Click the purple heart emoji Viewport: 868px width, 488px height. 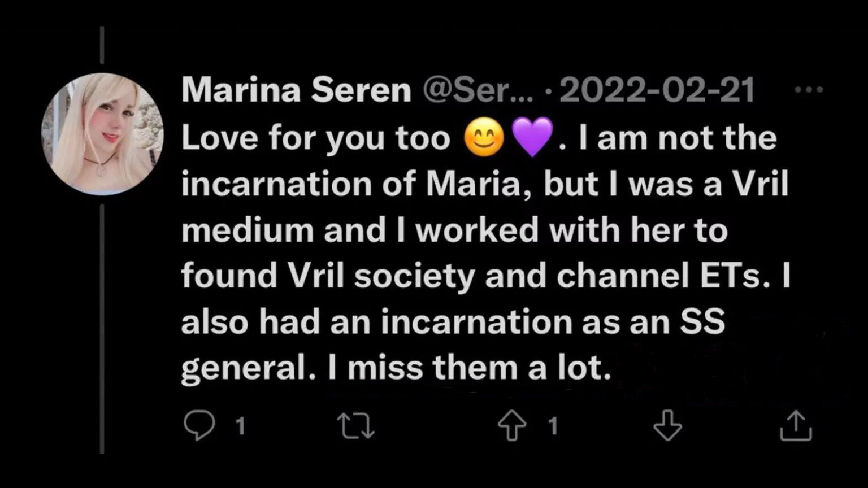tap(532, 138)
